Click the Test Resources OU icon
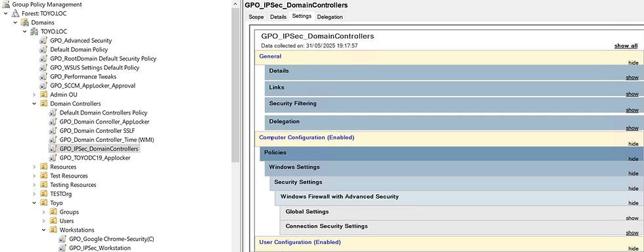Viewport: 644px width, 252px height. 43,176
